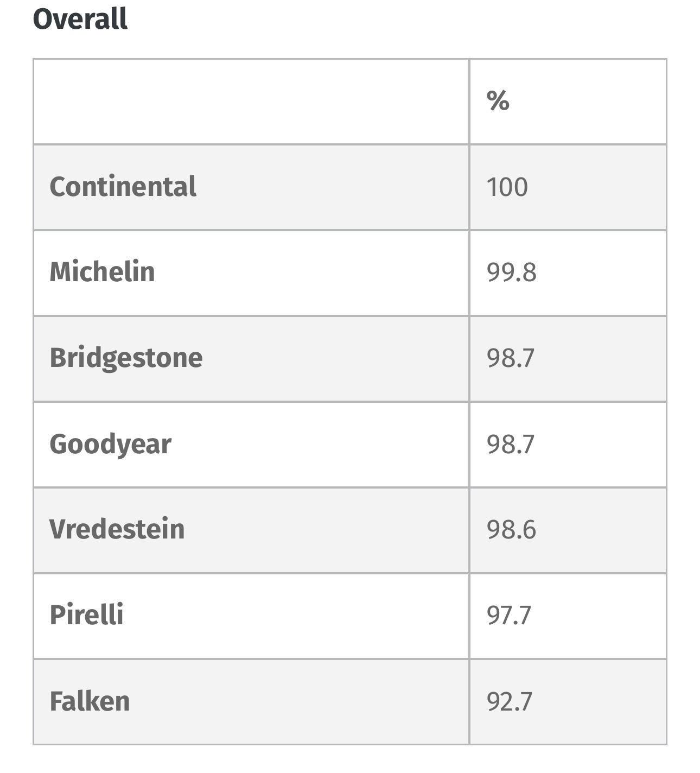Select the Bridgestone brand name
Viewport: 700px width, 773px height.
[x=126, y=358]
